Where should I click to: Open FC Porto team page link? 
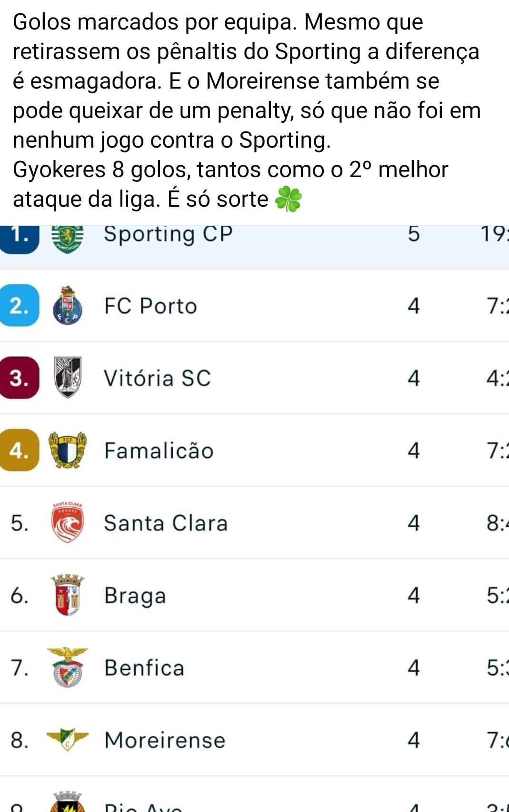[x=150, y=306]
